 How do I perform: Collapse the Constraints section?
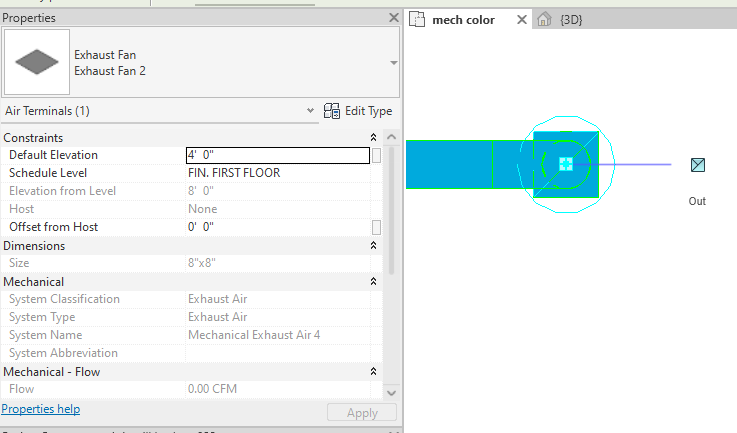[x=373, y=137]
